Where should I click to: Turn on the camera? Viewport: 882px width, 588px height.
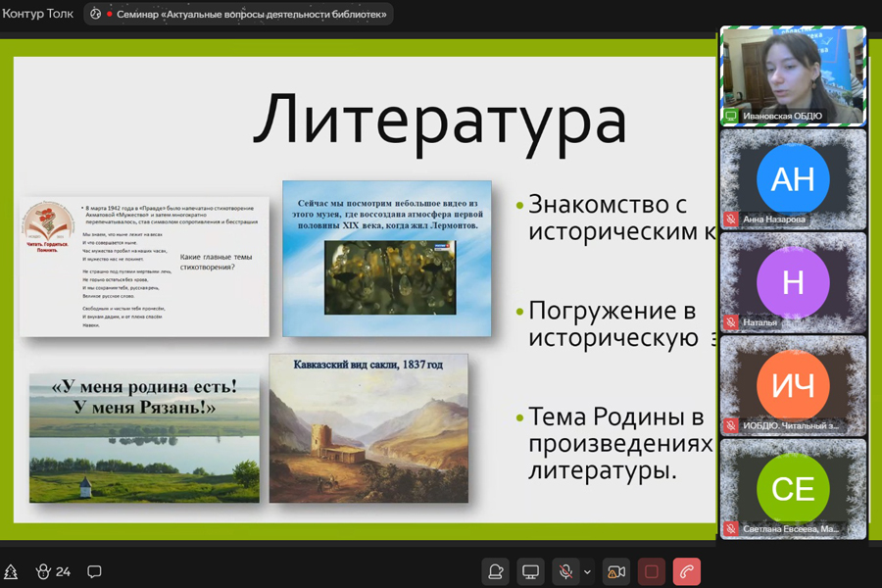615,571
